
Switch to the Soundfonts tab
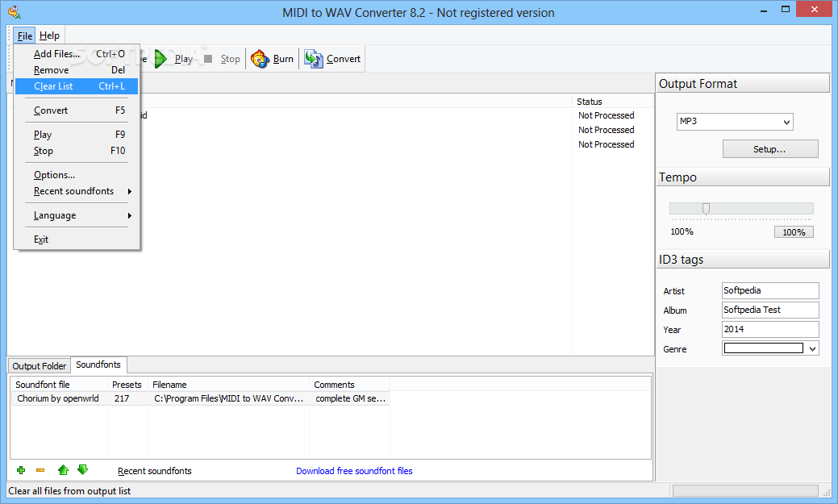pyautogui.click(x=98, y=364)
